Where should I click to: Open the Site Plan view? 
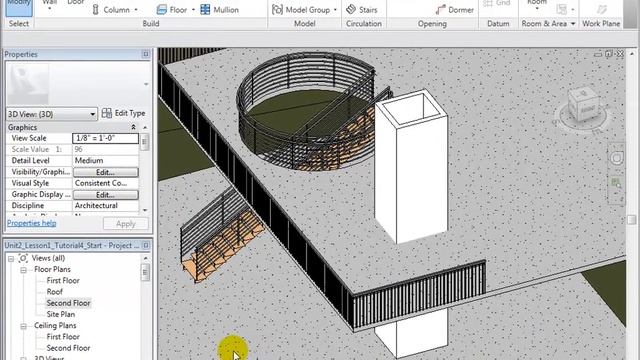click(60, 314)
